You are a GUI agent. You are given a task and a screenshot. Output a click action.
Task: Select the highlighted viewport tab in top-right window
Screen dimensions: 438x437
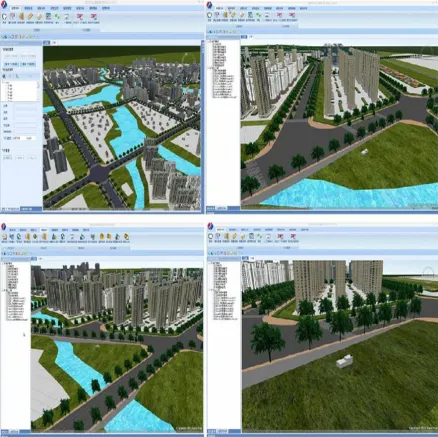tap(244, 37)
